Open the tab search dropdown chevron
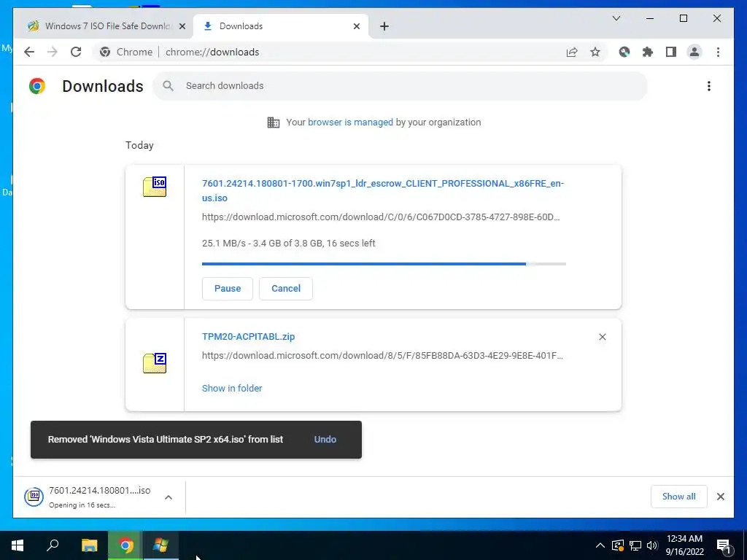 point(616,18)
